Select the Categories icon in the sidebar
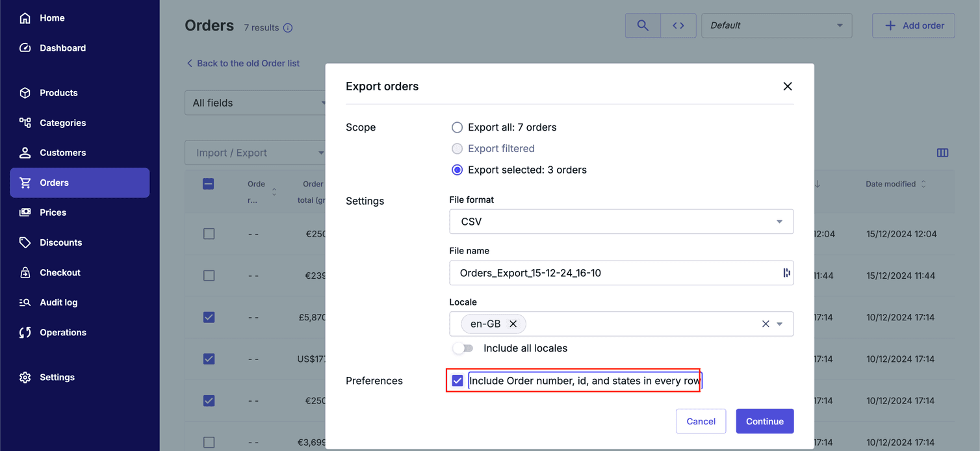 click(x=25, y=122)
